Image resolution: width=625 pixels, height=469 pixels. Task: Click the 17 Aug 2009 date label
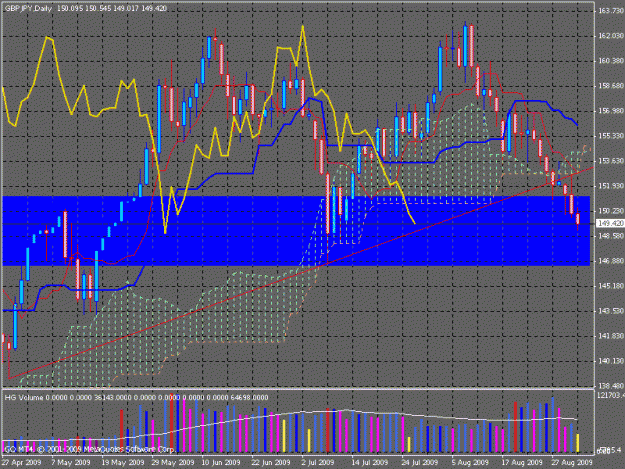(x=522, y=463)
